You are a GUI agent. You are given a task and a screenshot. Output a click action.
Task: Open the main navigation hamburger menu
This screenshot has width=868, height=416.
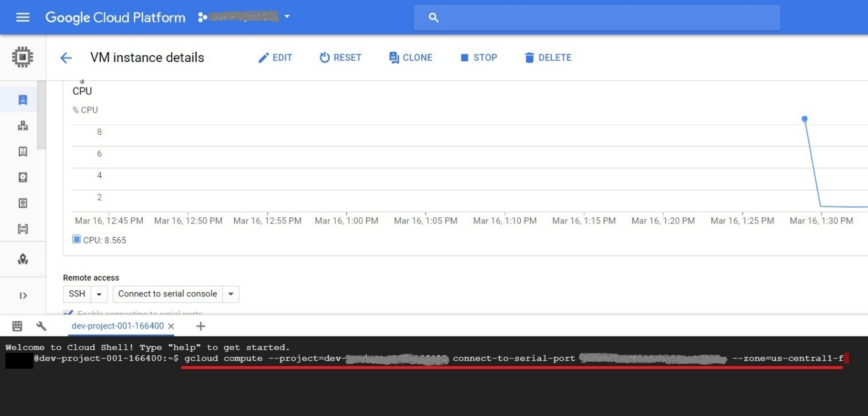(22, 17)
